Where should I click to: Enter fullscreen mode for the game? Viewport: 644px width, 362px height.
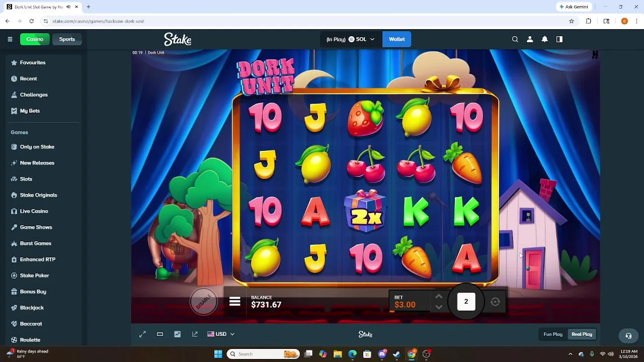[142, 334]
